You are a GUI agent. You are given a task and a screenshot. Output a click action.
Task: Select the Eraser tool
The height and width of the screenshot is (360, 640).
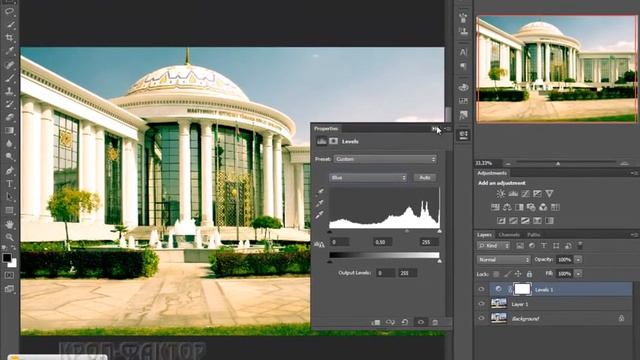click(9, 117)
